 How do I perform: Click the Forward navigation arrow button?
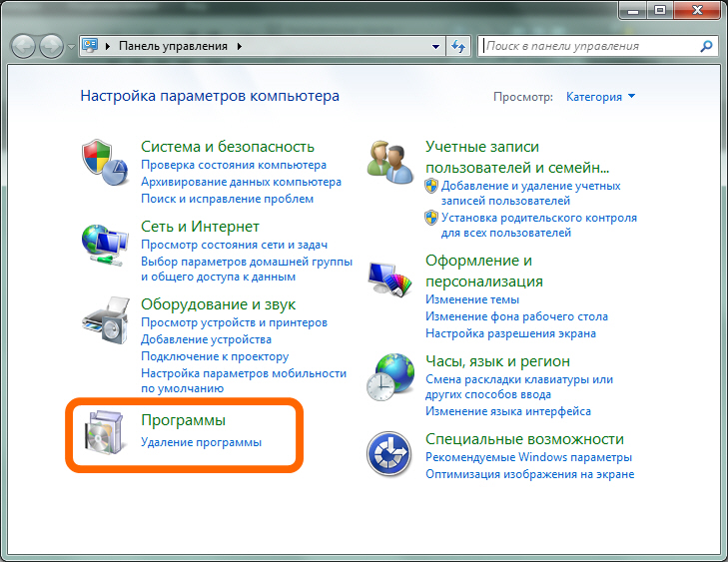point(51,46)
